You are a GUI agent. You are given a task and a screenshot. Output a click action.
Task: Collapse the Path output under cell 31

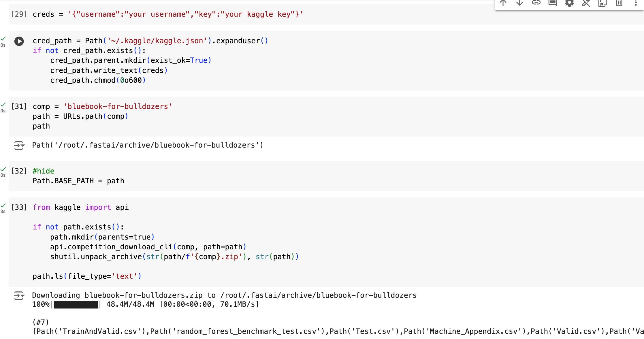[x=19, y=146]
